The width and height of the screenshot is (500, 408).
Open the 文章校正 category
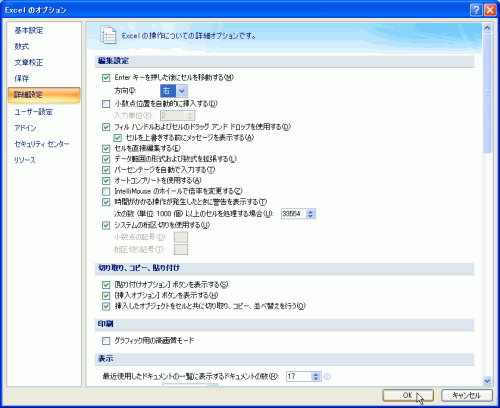pyautogui.click(x=29, y=62)
